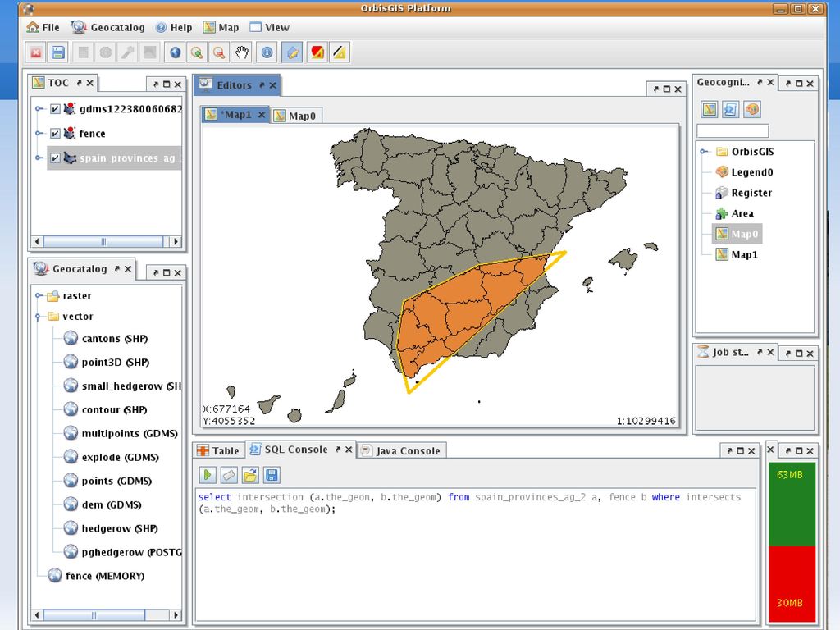Image resolution: width=840 pixels, height=630 pixels.
Task: Click the yellow triangle measure tool icon
Action: click(x=339, y=52)
